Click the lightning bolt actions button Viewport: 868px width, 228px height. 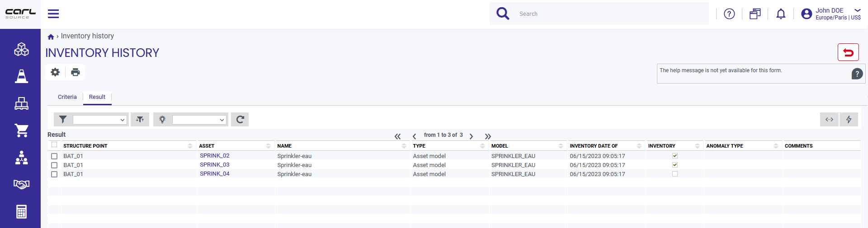coord(849,120)
